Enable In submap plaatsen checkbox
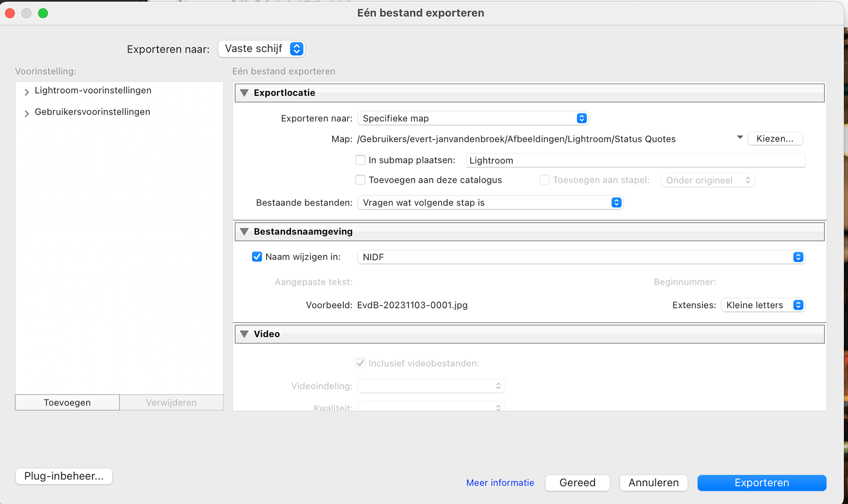Viewport: 848px width, 504px height. (x=360, y=160)
